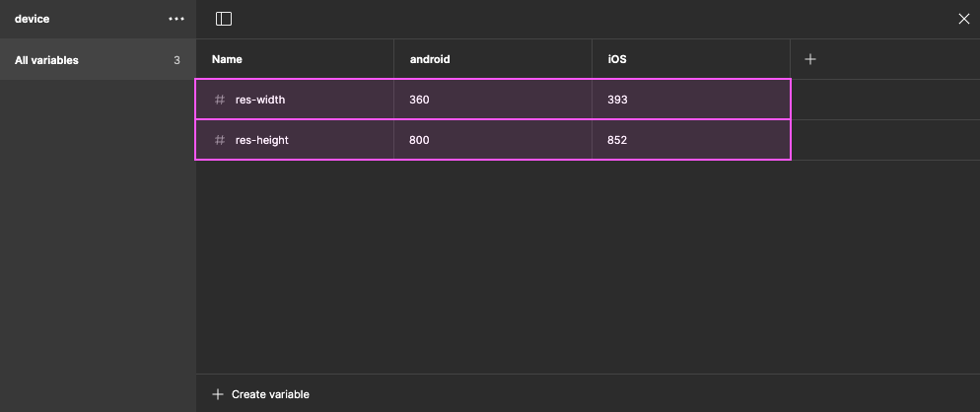980x412 pixels.
Task: Select the android mode column header
Action: (x=430, y=59)
